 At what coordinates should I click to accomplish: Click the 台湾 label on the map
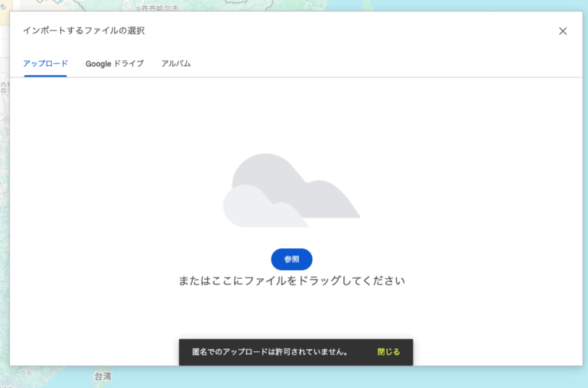pyautogui.click(x=103, y=377)
